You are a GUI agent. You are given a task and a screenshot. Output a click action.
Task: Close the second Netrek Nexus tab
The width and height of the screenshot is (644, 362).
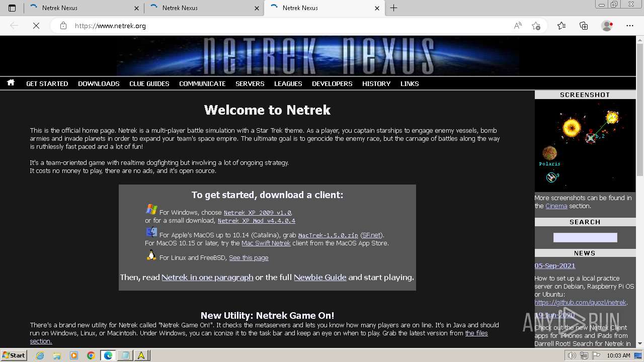coord(257,8)
